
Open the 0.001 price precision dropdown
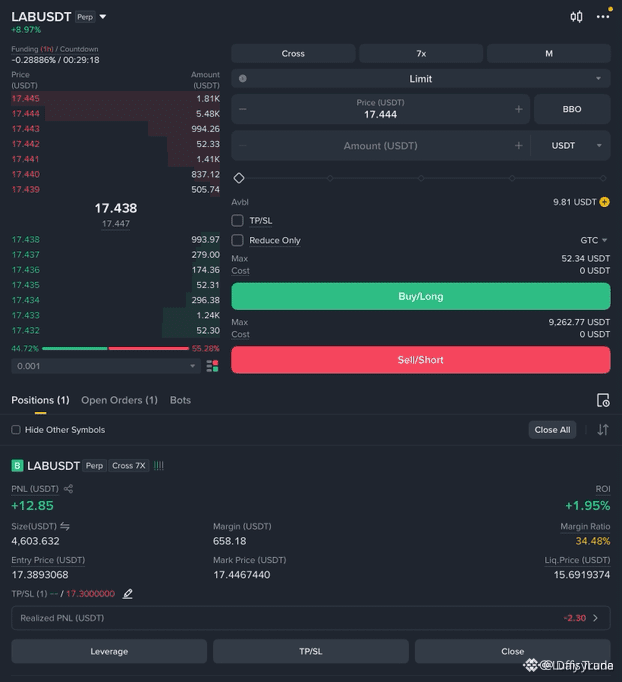[x=106, y=366]
